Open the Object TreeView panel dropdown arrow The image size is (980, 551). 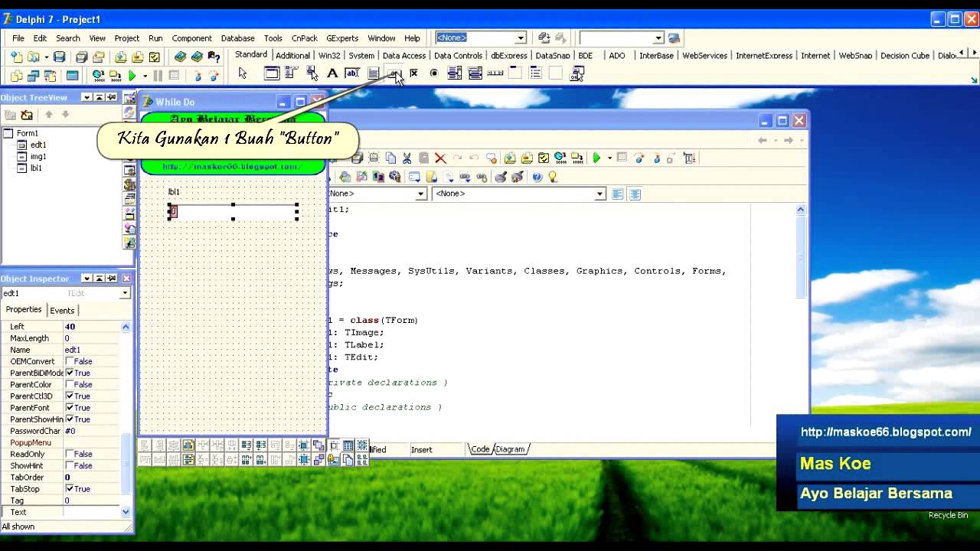(87, 97)
